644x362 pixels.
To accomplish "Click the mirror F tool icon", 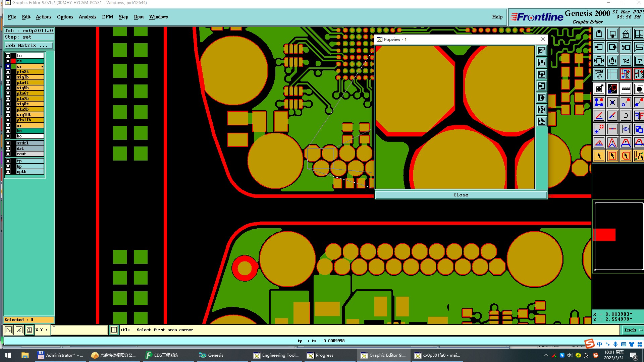I will pyautogui.click(x=639, y=116).
